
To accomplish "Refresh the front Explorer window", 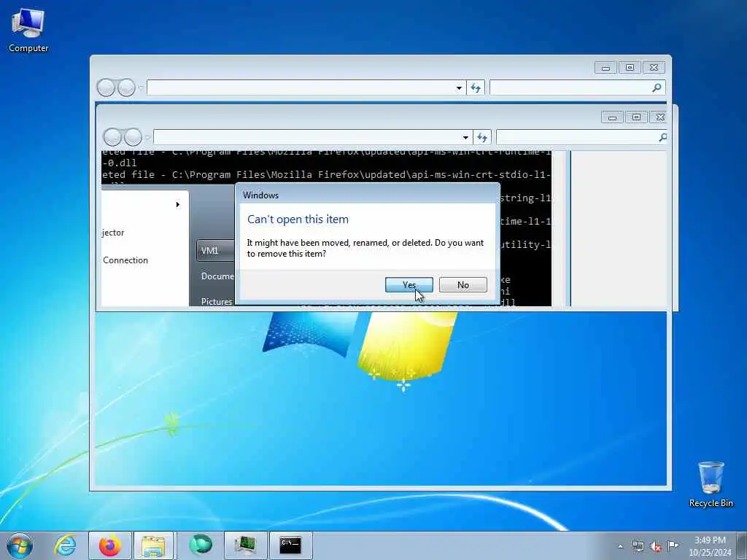I will point(482,137).
